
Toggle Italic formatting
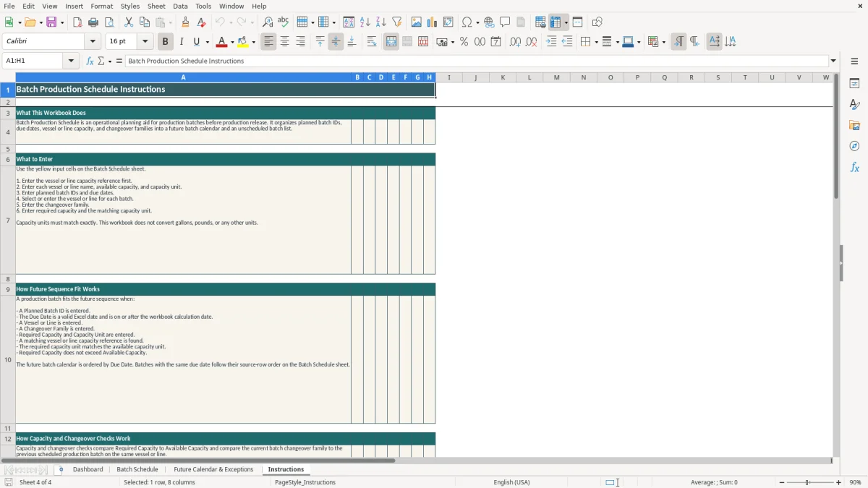181,42
